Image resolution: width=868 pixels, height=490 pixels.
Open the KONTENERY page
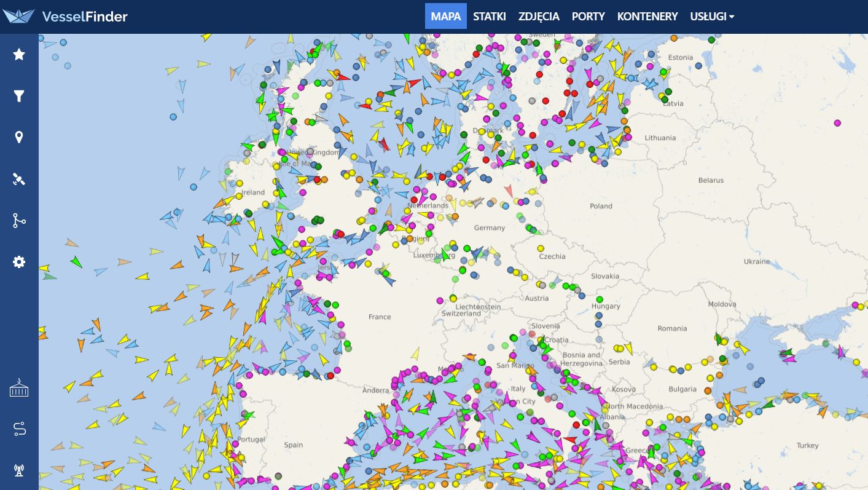[647, 17]
